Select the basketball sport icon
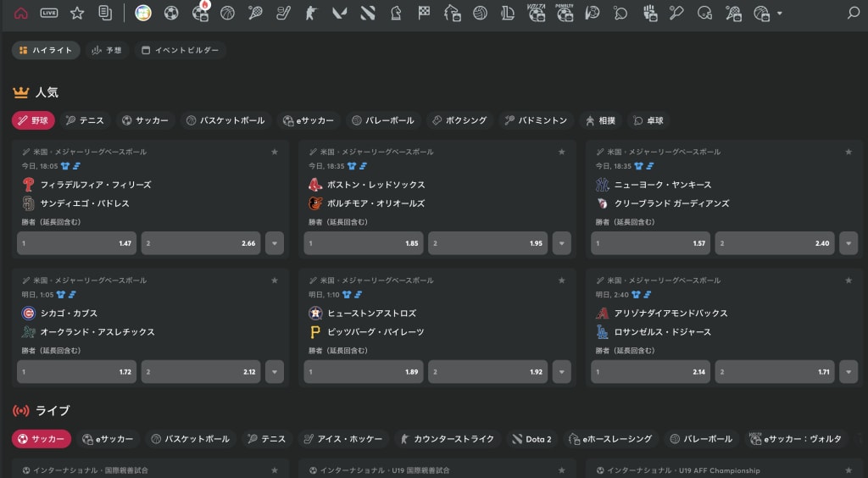This screenshot has height=478, width=868. point(227,13)
